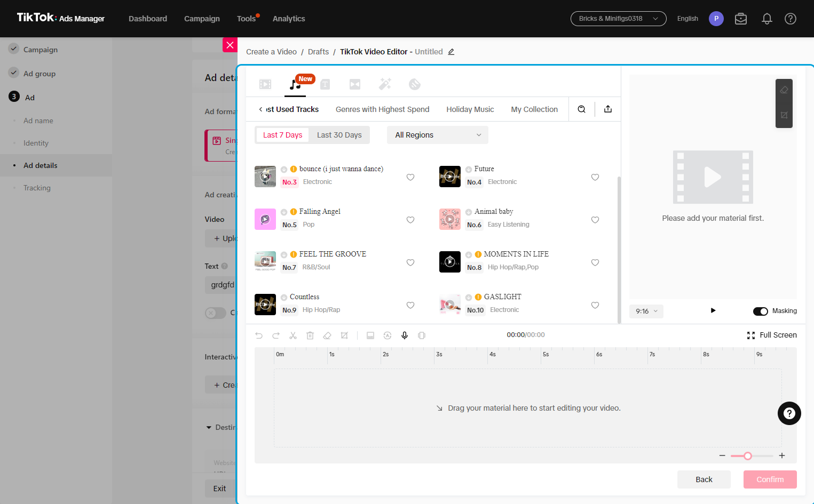This screenshot has width=814, height=504.
Task: Go to the Dashboard page
Action: [x=148, y=19]
